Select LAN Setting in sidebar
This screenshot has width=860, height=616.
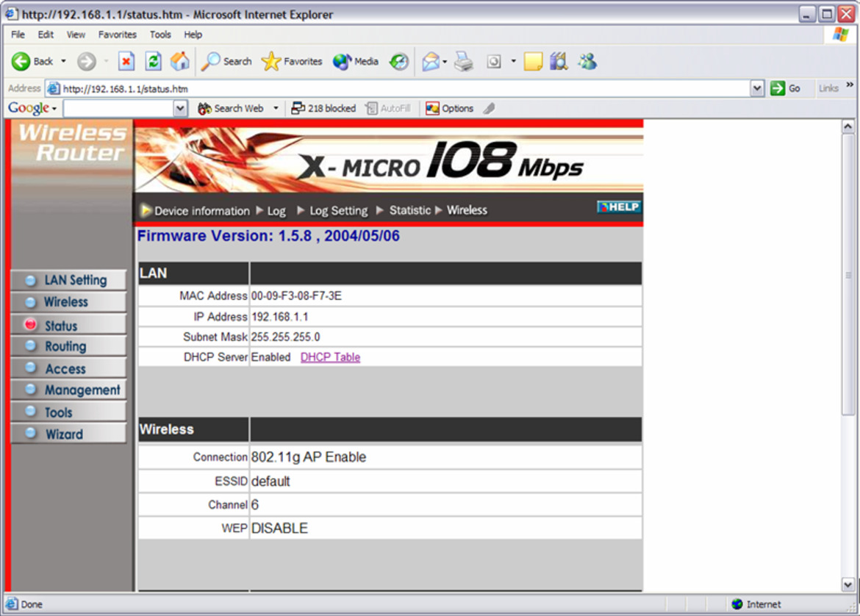(x=68, y=280)
